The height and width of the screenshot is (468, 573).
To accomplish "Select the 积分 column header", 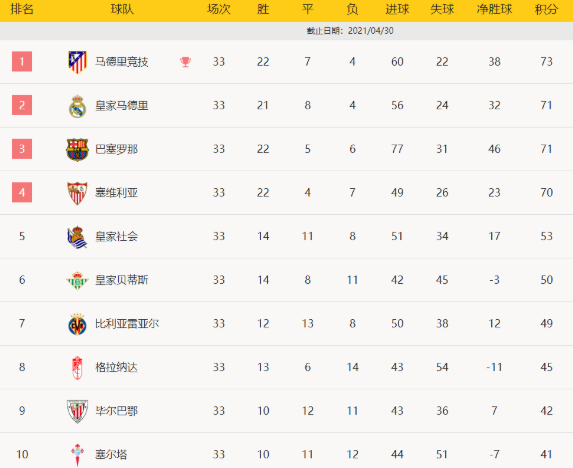I will pyautogui.click(x=546, y=9).
